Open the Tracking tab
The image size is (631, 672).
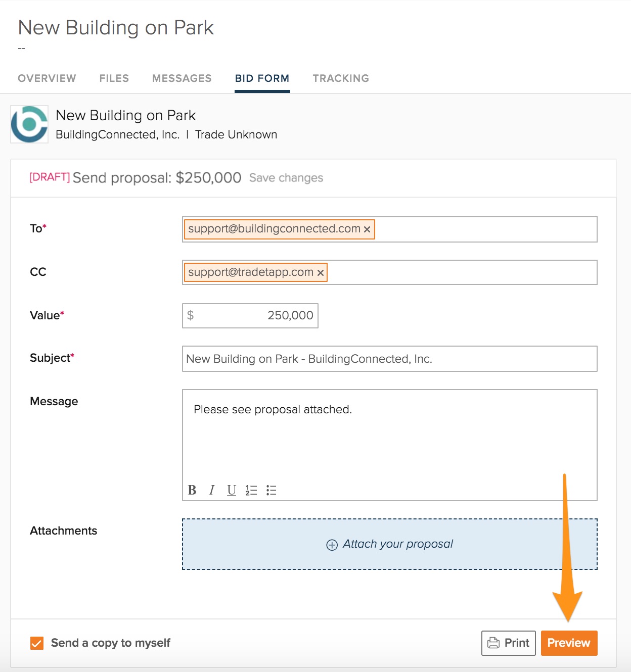[341, 78]
